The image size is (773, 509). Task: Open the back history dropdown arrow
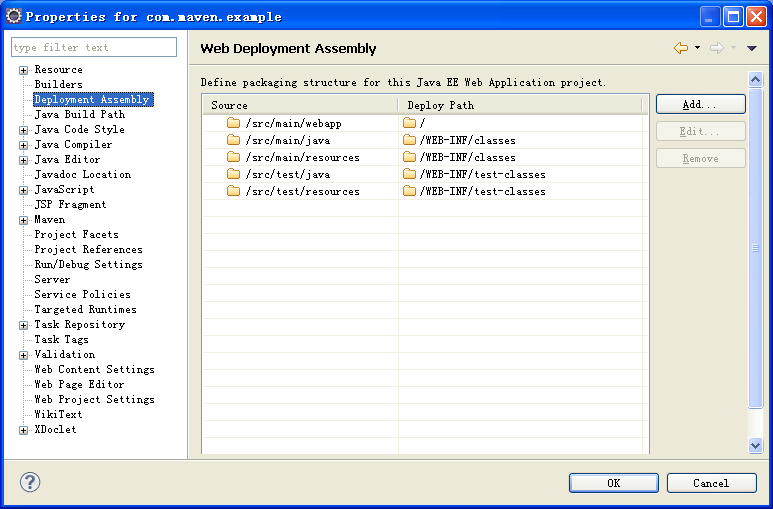click(x=697, y=48)
